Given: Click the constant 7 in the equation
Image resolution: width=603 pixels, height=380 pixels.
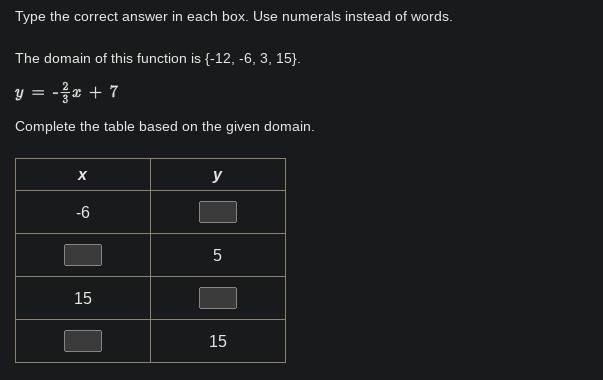Looking at the screenshot, I should click(x=113, y=92).
